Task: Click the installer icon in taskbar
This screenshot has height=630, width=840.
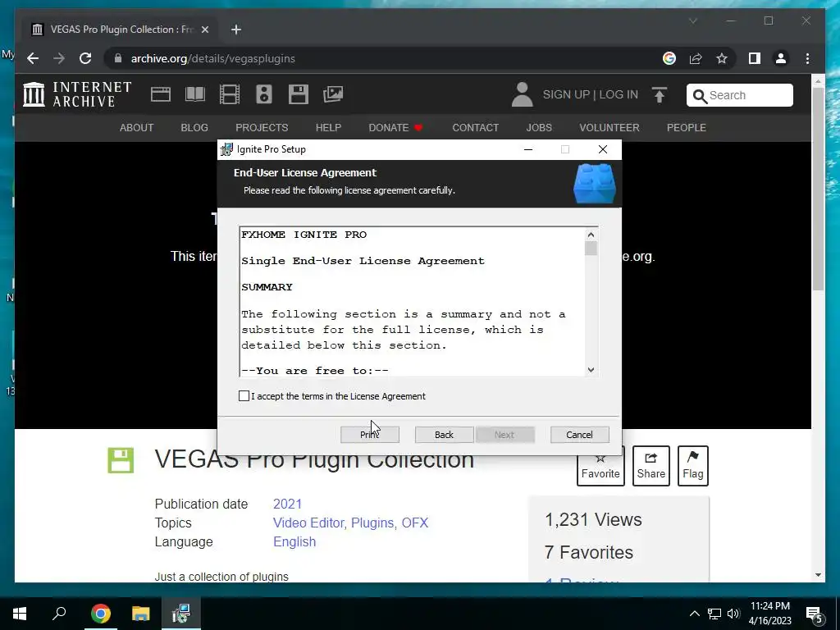Action: (x=181, y=614)
